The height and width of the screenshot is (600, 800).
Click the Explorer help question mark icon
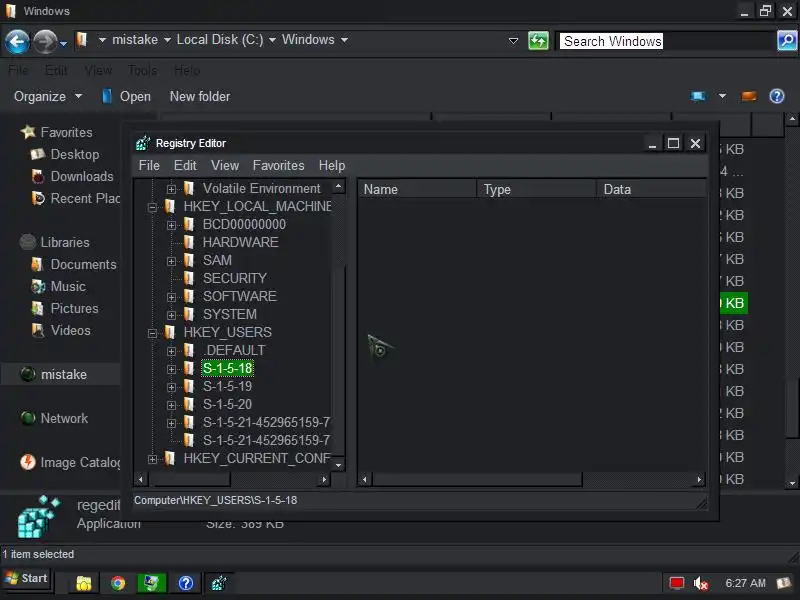(x=777, y=96)
